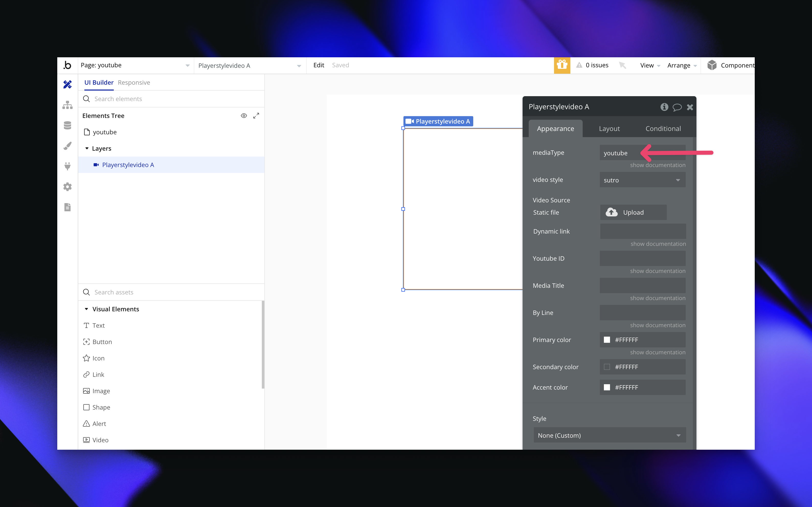This screenshot has height=507, width=812.
Task: Click the Dynamic link input field
Action: 643,231
